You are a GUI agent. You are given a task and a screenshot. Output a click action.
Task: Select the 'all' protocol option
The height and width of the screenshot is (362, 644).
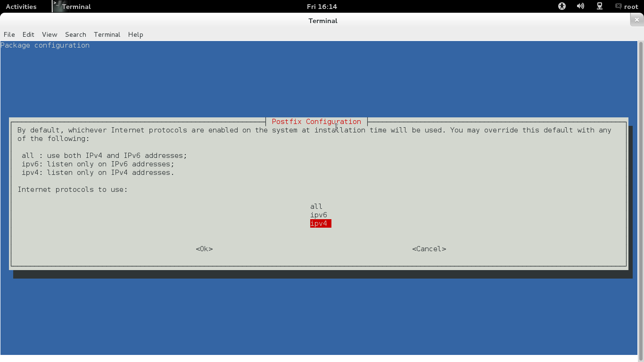point(316,206)
